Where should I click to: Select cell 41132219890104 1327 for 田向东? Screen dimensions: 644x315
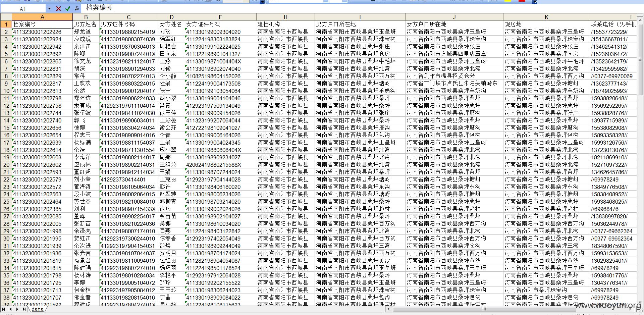220,54
